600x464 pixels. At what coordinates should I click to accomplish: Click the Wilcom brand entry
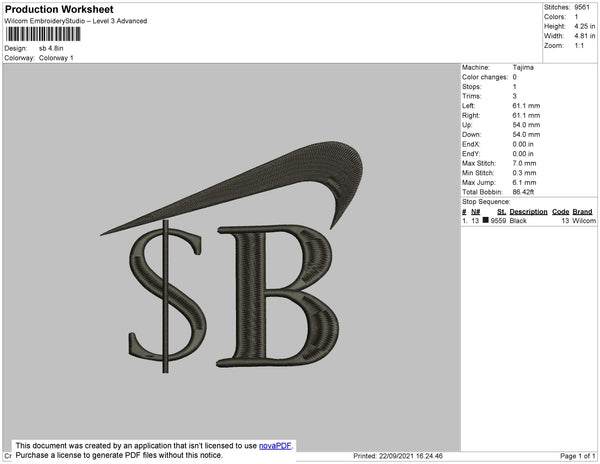(x=584, y=221)
